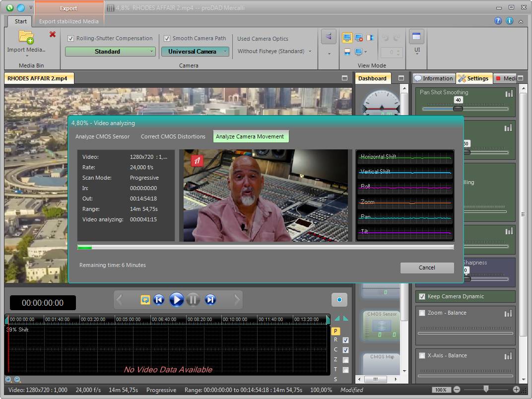This screenshot has width=532, height=399.
Task: Jump to the next frame button
Action: pyautogui.click(x=210, y=300)
